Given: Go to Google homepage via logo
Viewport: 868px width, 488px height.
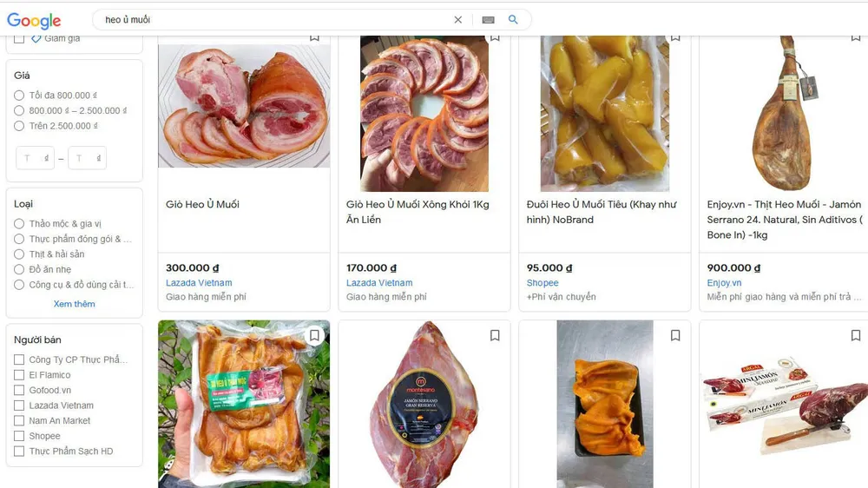Looking at the screenshot, I should pos(34,21).
